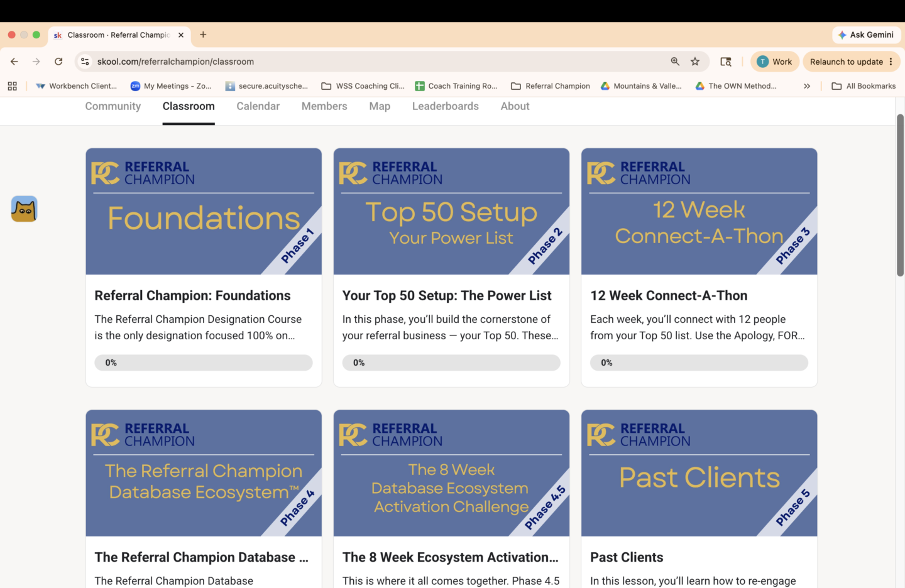Open the zoom magnifier icon in address bar
Screen dimensions: 905x588
coord(675,62)
